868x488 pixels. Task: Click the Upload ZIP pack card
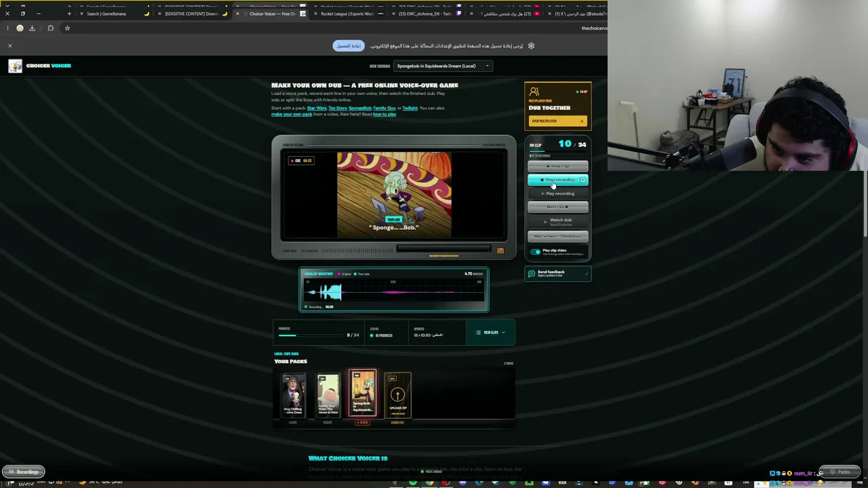click(397, 394)
